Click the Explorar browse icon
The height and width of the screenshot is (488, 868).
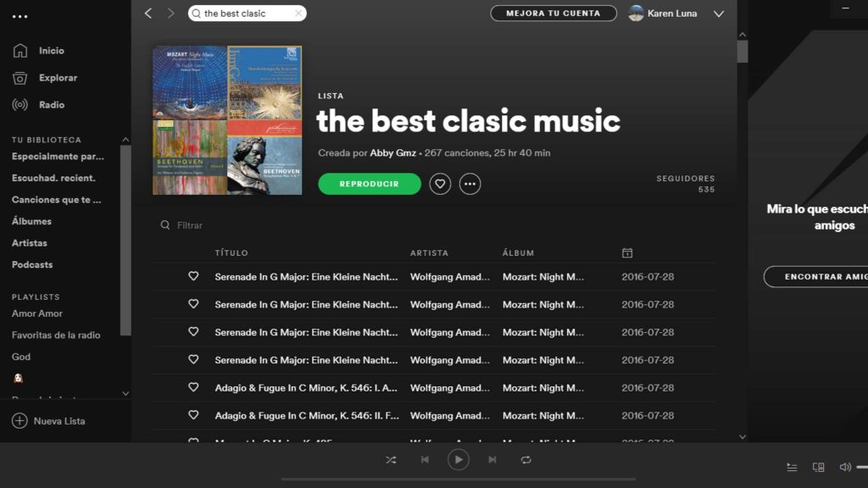(20, 78)
